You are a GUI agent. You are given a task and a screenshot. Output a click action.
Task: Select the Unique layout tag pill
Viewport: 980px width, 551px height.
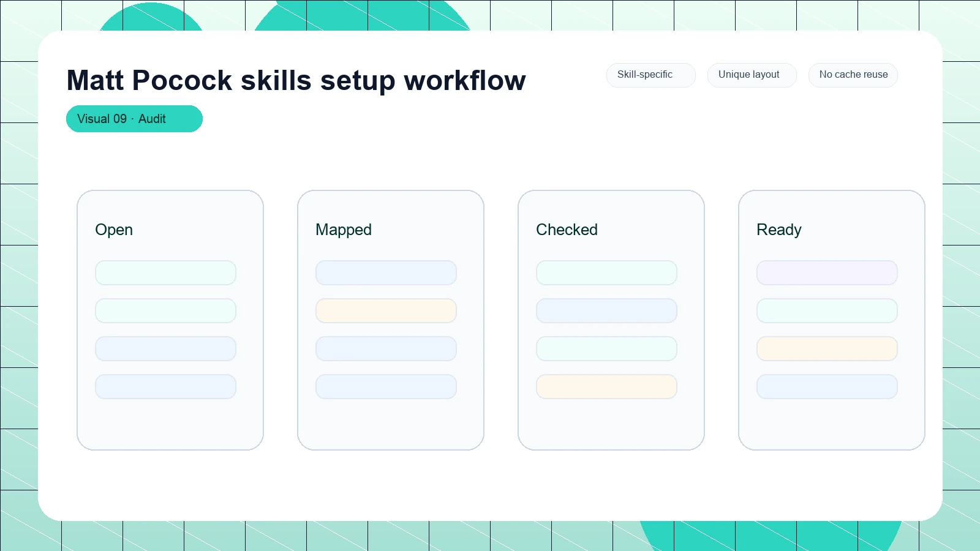click(x=752, y=75)
